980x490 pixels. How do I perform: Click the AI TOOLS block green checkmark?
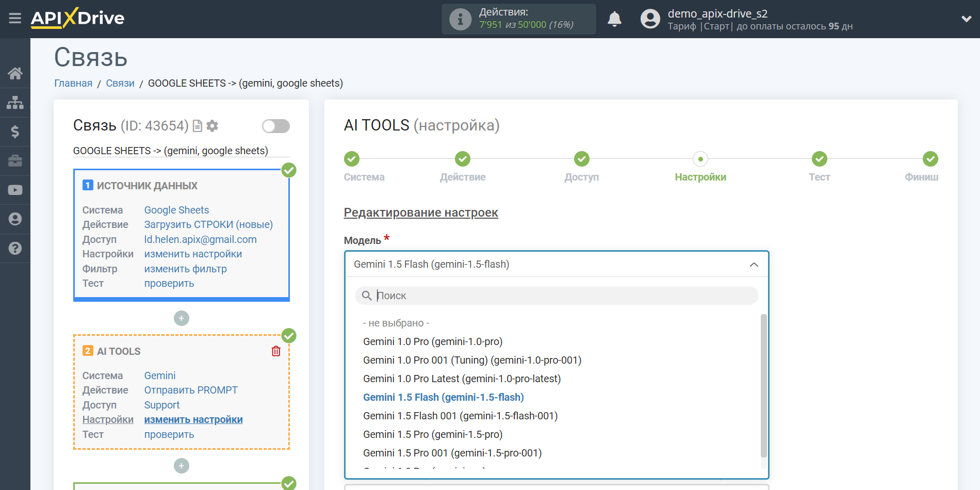click(289, 336)
